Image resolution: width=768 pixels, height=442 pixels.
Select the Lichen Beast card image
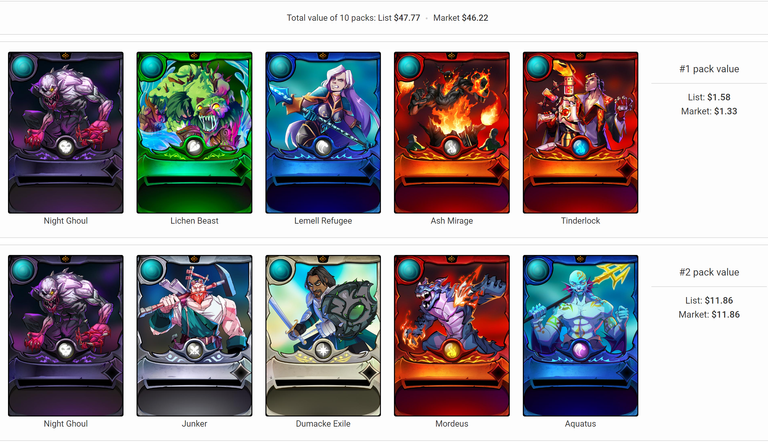click(194, 133)
